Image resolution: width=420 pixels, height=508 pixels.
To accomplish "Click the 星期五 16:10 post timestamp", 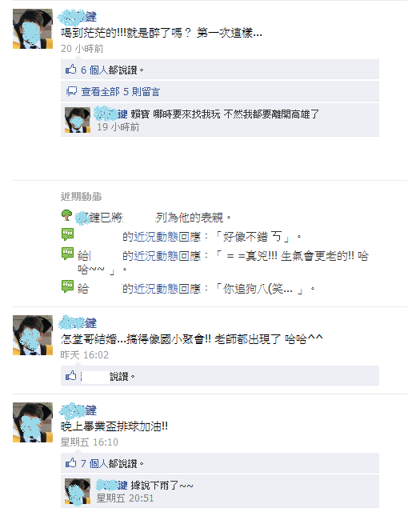I will tap(90, 442).
